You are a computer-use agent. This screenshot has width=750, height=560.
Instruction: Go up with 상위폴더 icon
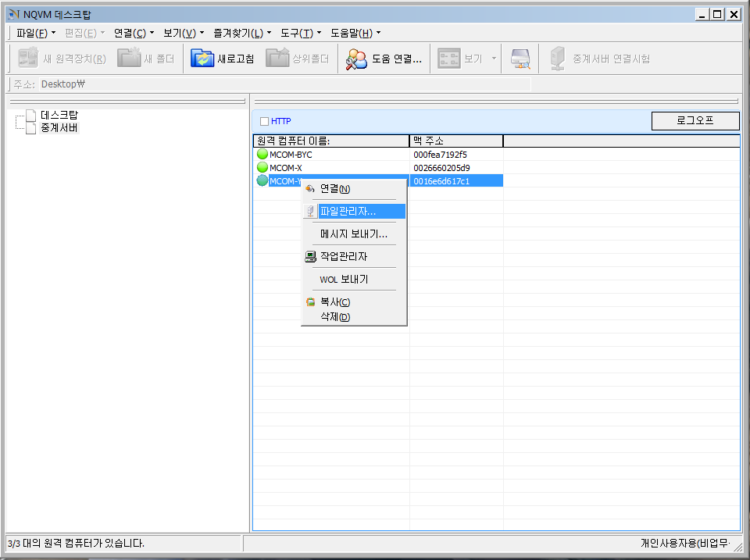(x=277, y=59)
